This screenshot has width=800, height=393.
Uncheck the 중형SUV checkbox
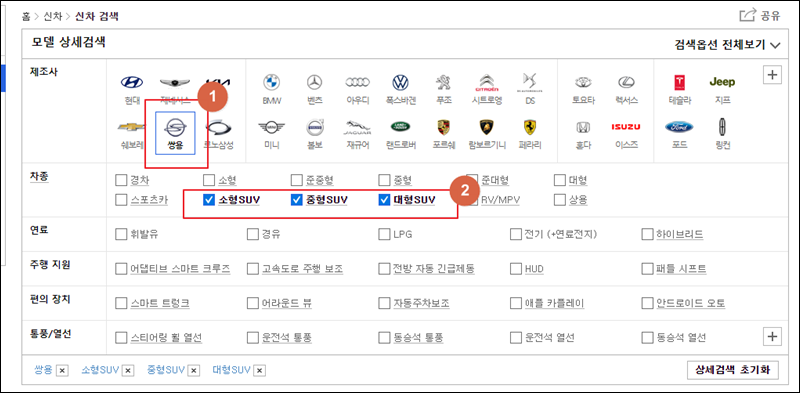(296, 200)
